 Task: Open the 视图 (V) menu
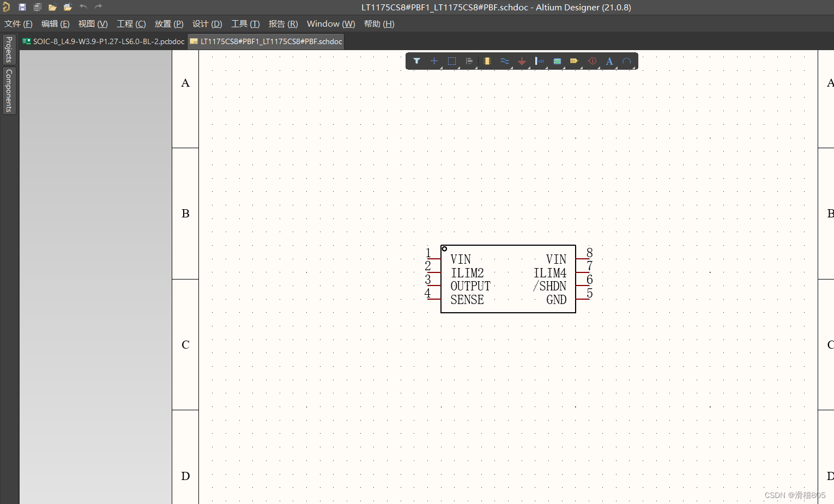tap(93, 24)
